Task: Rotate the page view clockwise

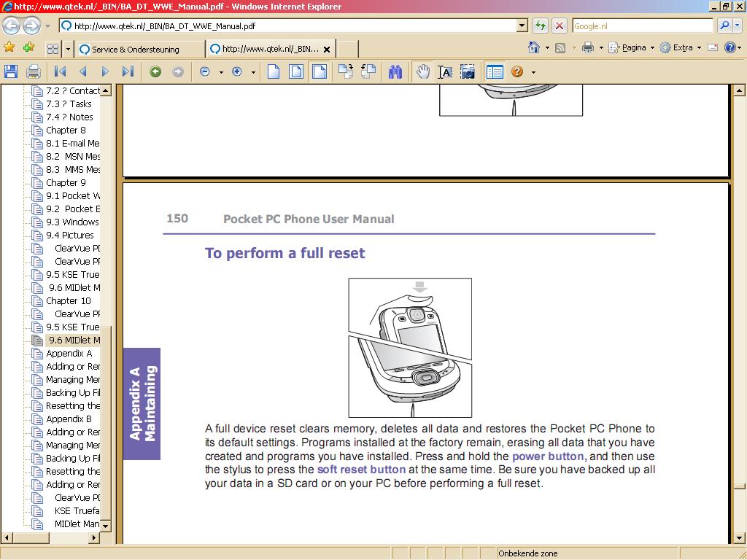Action: point(345,71)
